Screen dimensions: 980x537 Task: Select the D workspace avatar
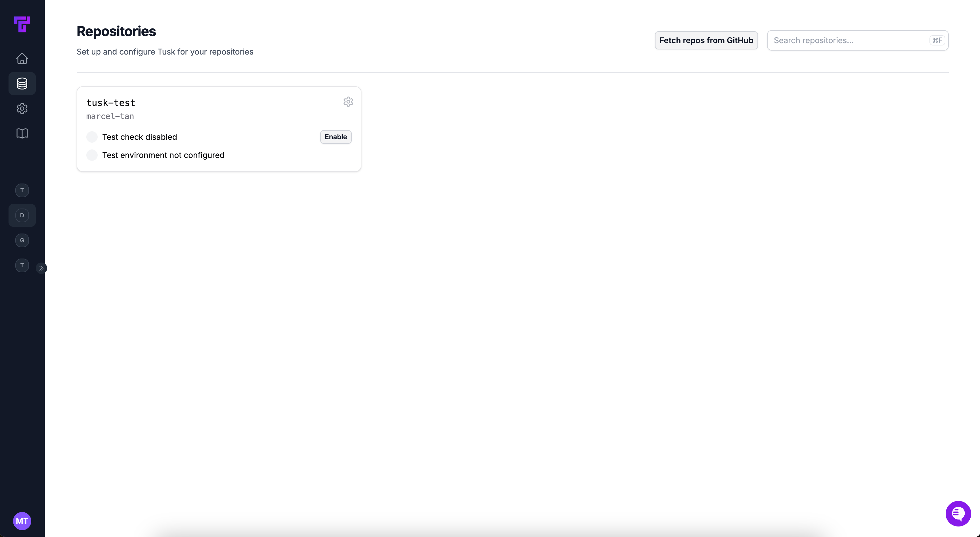(22, 215)
